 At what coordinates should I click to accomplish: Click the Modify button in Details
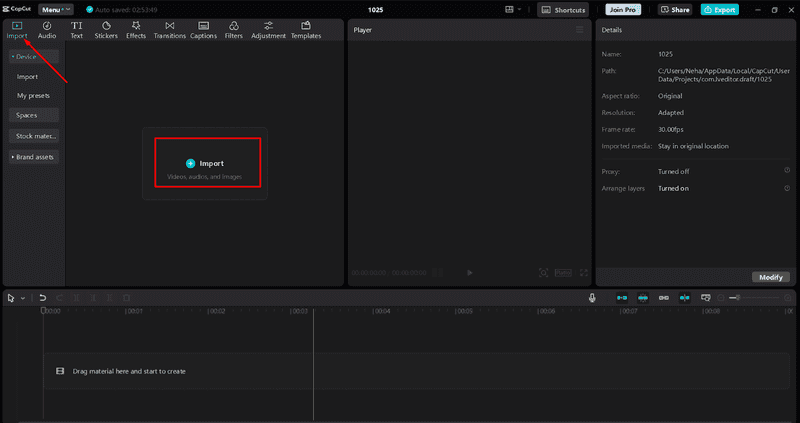771,277
